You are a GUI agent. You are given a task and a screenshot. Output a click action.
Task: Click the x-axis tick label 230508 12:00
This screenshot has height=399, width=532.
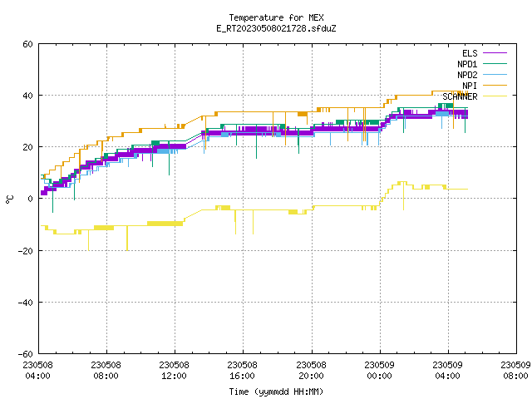(x=175, y=371)
